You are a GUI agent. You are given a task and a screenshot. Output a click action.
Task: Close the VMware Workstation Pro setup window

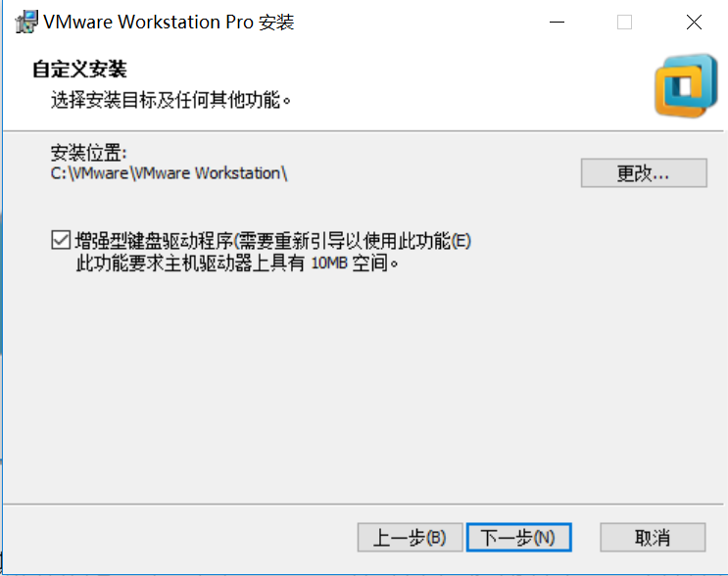pos(694,22)
